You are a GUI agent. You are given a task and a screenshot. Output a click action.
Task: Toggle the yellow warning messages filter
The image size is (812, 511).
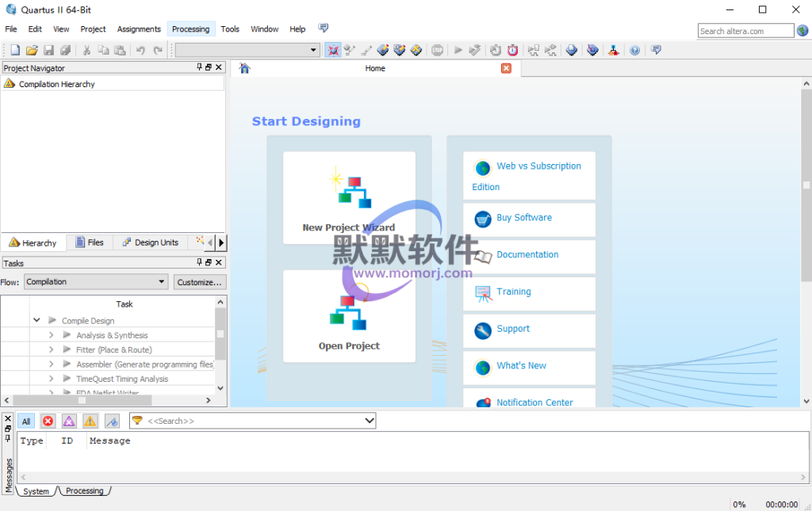pyautogui.click(x=90, y=421)
